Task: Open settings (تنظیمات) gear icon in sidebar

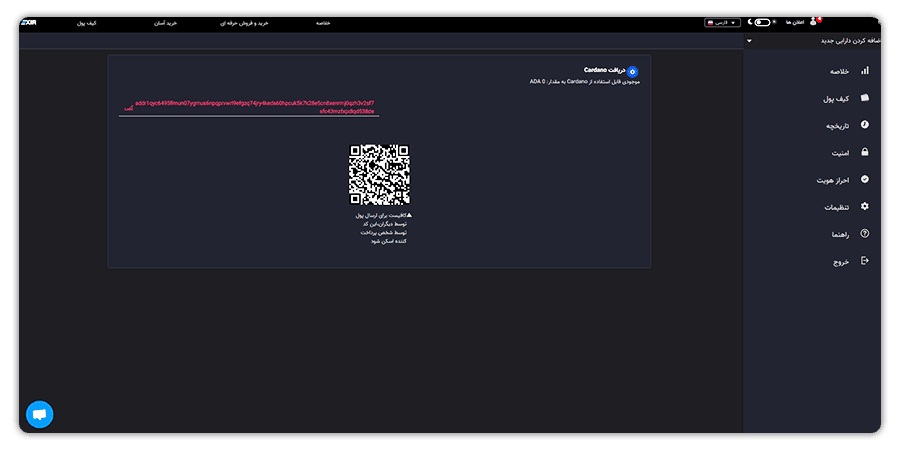Action: [864, 206]
